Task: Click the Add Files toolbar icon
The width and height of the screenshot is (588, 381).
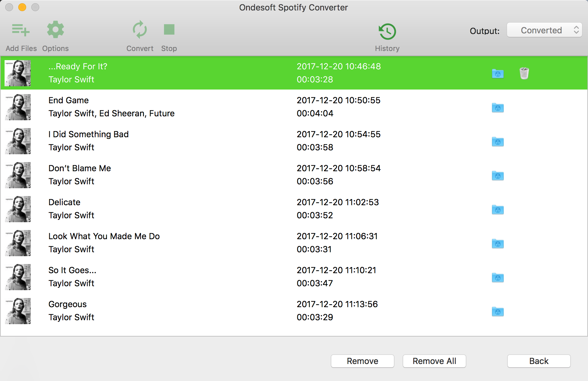Action: click(x=21, y=30)
